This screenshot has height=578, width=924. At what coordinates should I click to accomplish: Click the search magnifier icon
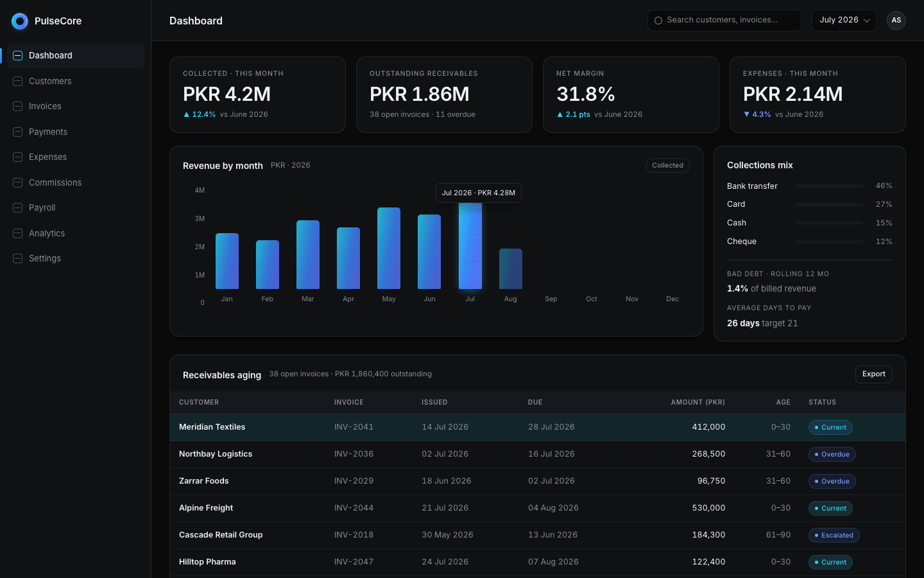pyautogui.click(x=658, y=21)
